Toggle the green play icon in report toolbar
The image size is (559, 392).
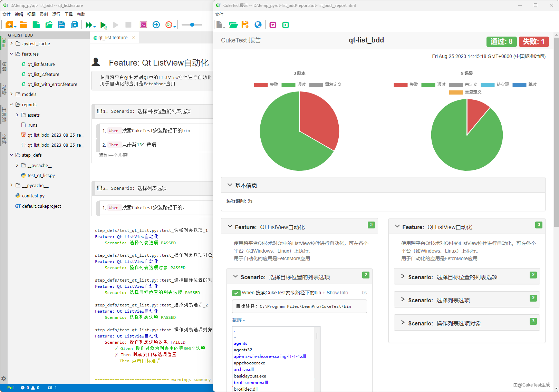coord(286,25)
